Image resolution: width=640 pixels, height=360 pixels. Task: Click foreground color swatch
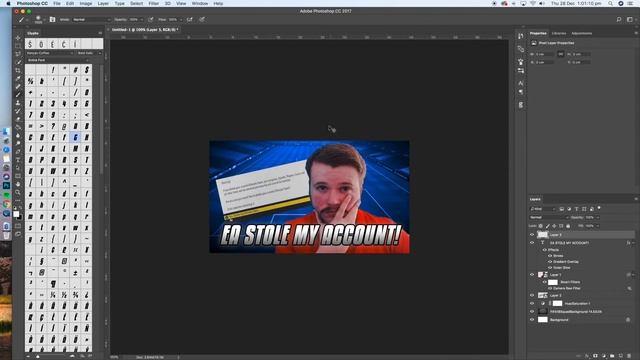pyautogui.click(x=16, y=214)
